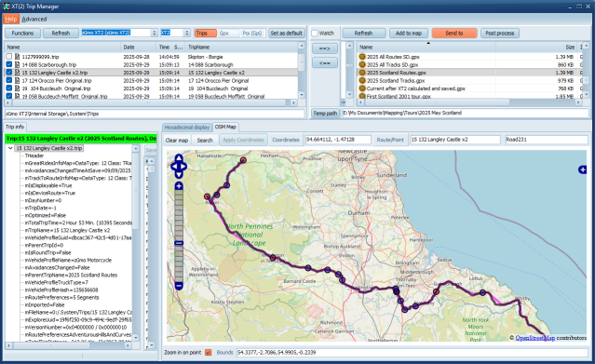This screenshot has height=364, width=595.
Task: Toggle the Trips filter button
Action: (x=205, y=33)
